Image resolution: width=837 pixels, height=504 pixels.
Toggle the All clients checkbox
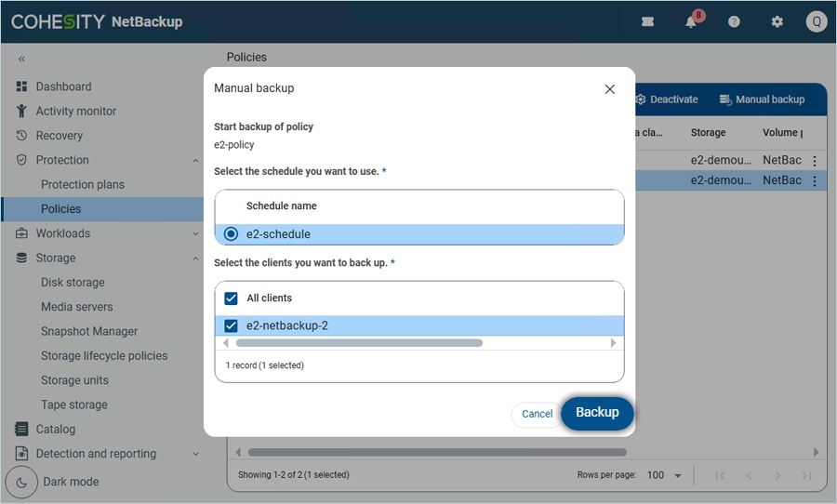coord(231,298)
